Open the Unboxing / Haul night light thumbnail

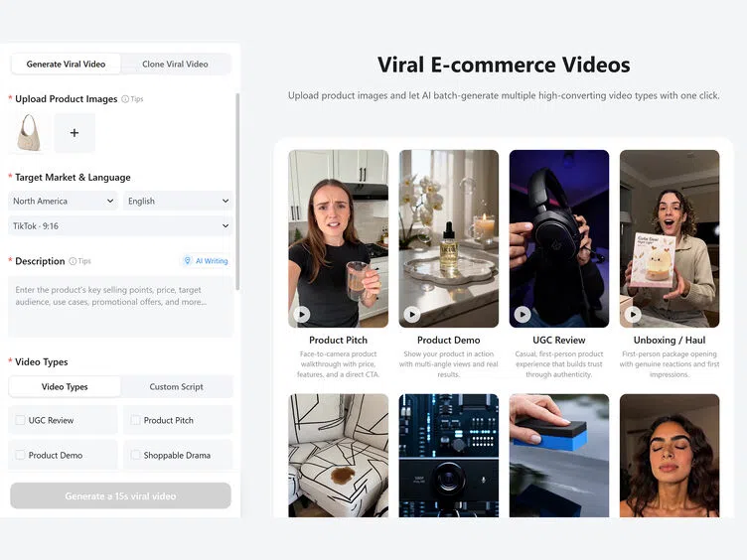coord(670,238)
